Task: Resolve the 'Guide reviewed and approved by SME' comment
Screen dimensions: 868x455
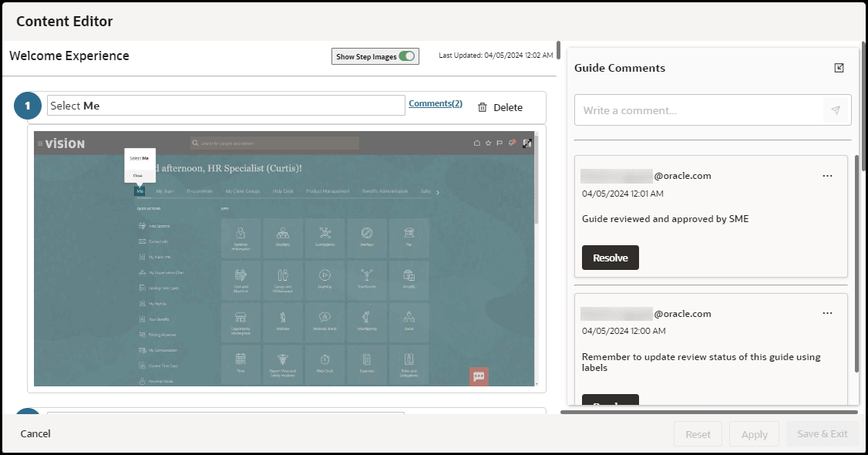Action: pos(610,258)
